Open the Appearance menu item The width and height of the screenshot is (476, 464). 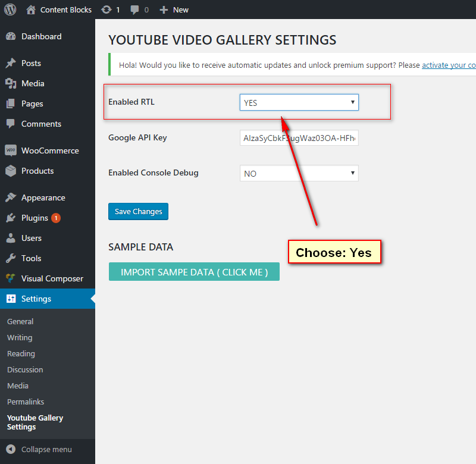tap(48, 197)
